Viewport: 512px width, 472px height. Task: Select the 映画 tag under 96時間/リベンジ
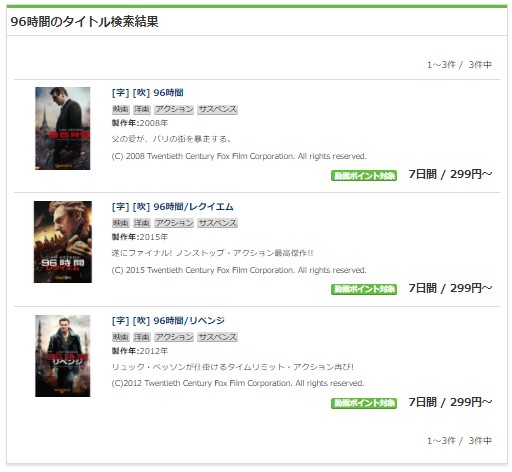coord(121,337)
